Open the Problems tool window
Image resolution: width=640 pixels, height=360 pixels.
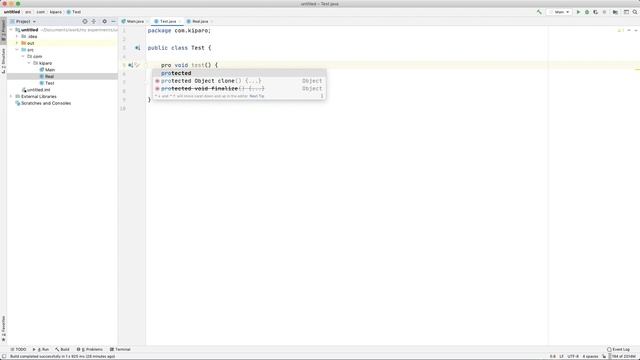point(90,349)
